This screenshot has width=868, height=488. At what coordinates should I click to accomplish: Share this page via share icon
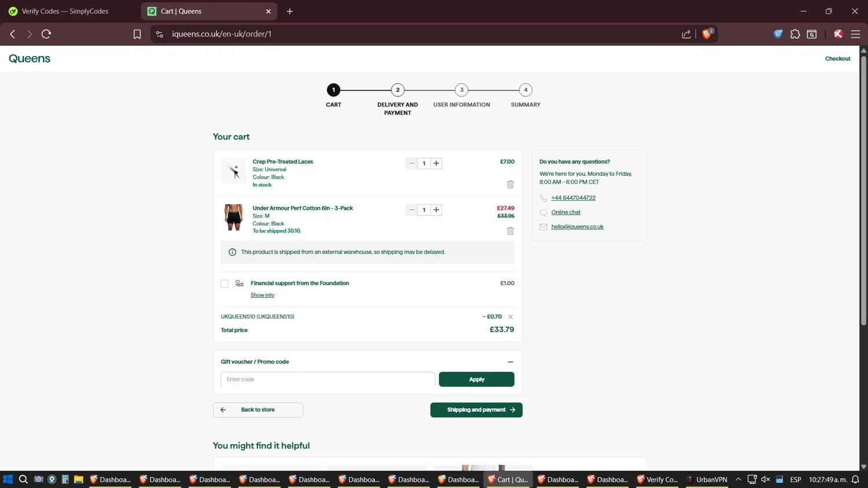pos(686,34)
